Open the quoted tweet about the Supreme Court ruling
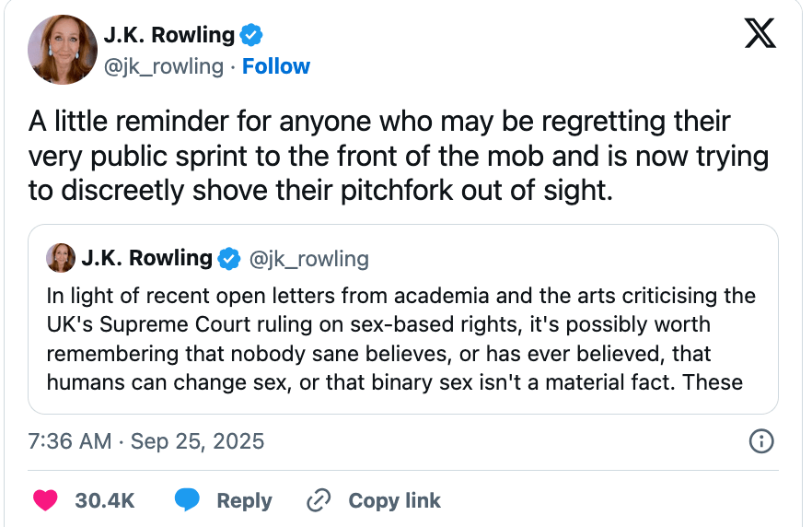This screenshot has height=527, width=812. 401,339
